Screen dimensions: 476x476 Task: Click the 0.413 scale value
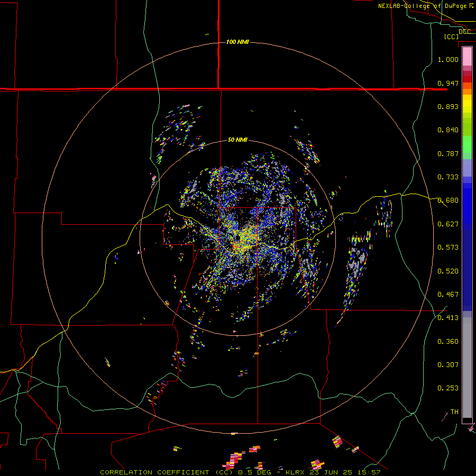[448, 317]
